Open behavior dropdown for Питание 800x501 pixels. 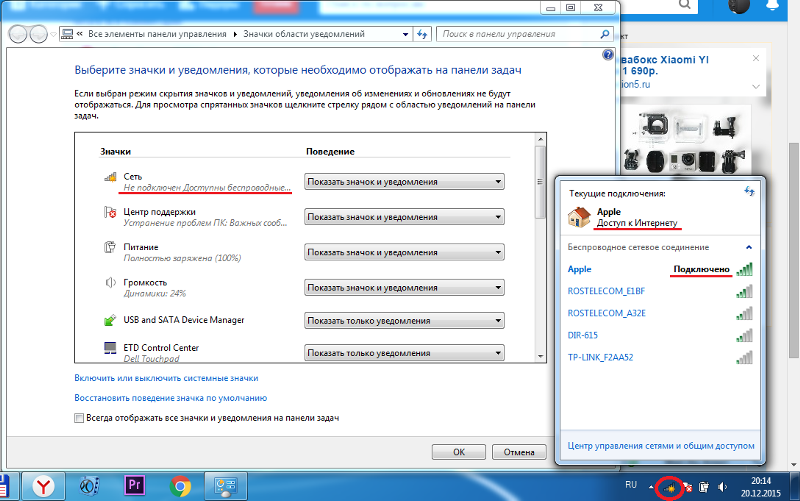[x=404, y=253]
